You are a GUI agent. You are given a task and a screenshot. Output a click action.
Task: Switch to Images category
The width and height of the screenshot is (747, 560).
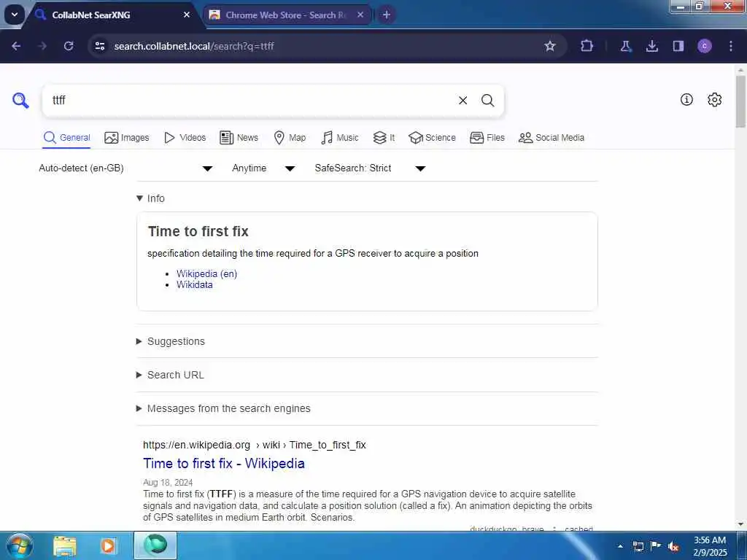coord(127,138)
